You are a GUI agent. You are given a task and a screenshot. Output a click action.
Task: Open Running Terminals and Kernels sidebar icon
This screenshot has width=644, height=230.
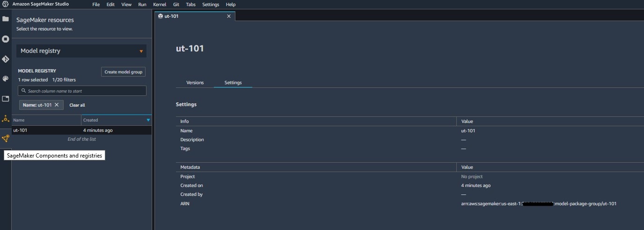pyautogui.click(x=6, y=39)
